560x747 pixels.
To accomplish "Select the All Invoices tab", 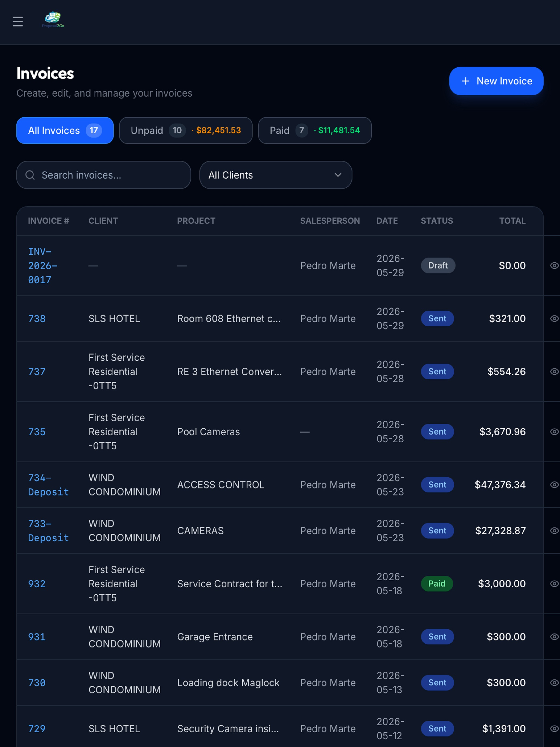I will coord(65,130).
